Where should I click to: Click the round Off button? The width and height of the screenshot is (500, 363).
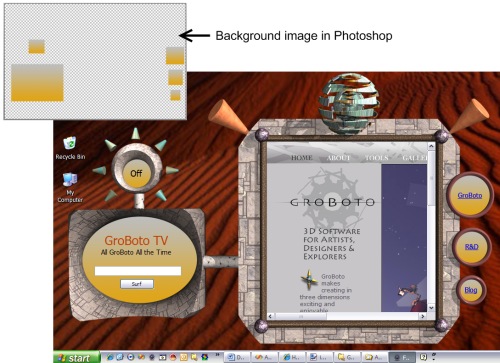[136, 173]
